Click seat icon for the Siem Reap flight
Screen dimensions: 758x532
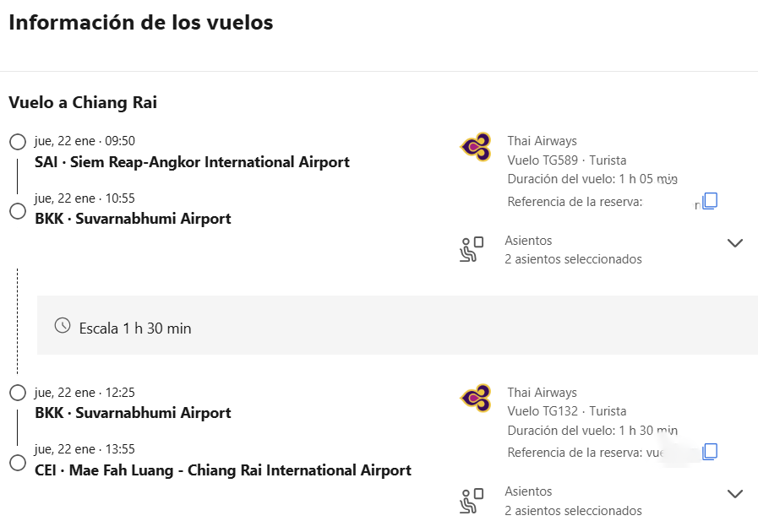pyautogui.click(x=472, y=249)
